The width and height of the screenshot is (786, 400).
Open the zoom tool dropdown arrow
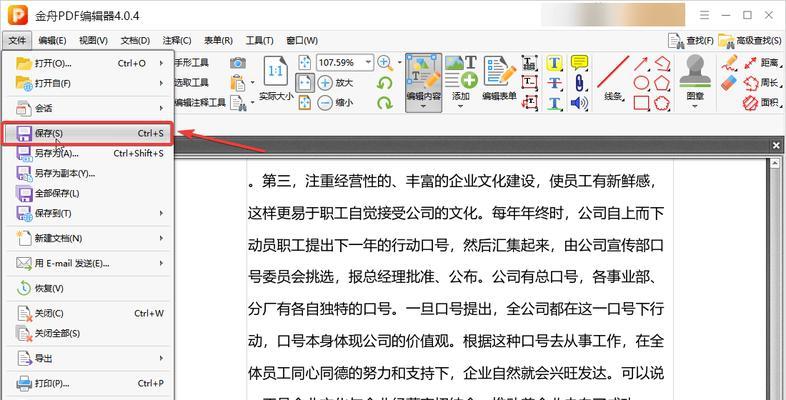tap(400, 63)
